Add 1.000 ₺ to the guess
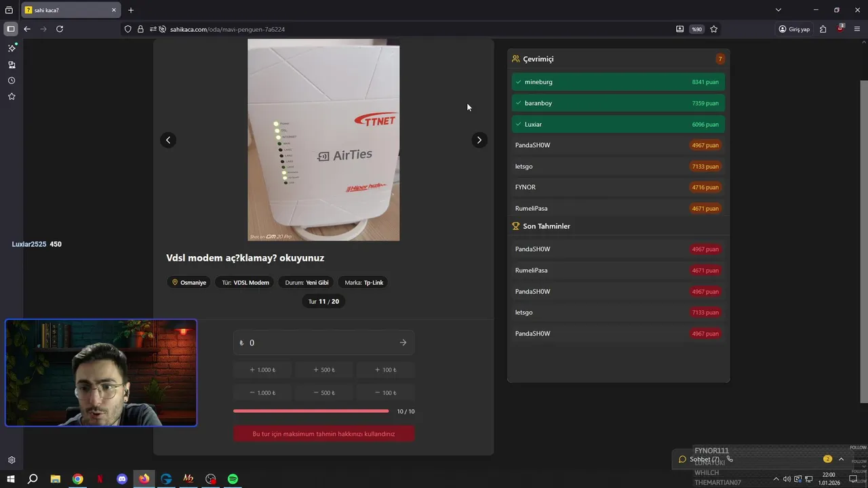 coord(262,370)
